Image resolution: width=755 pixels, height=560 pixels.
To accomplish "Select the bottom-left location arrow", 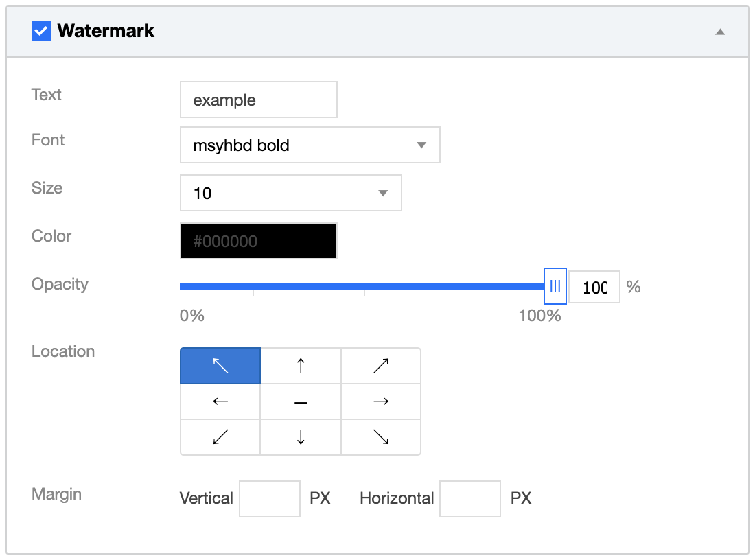I will [x=220, y=437].
